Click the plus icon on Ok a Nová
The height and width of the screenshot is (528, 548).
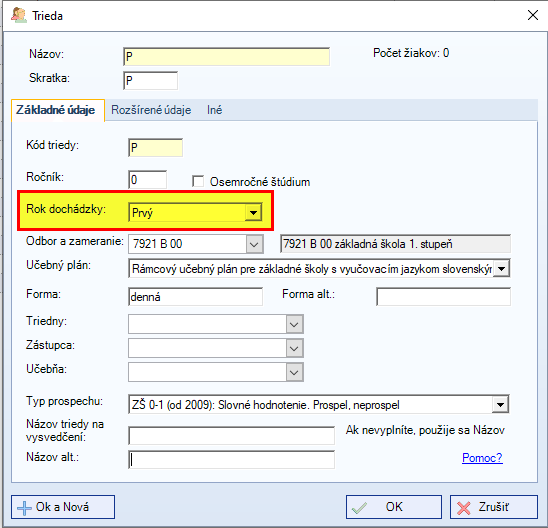pos(24,508)
